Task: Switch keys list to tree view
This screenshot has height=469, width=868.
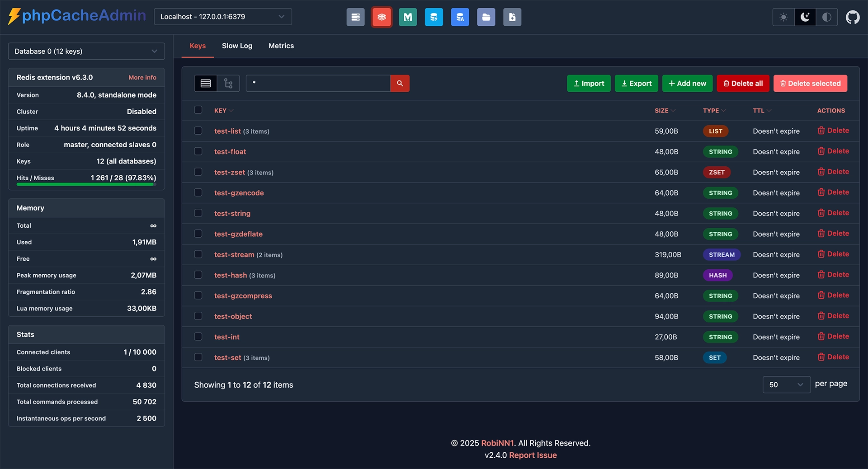Action: click(x=228, y=83)
